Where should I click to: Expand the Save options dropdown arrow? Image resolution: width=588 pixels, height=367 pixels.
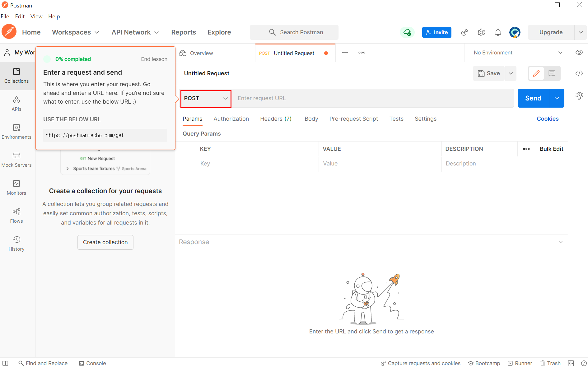(511, 73)
